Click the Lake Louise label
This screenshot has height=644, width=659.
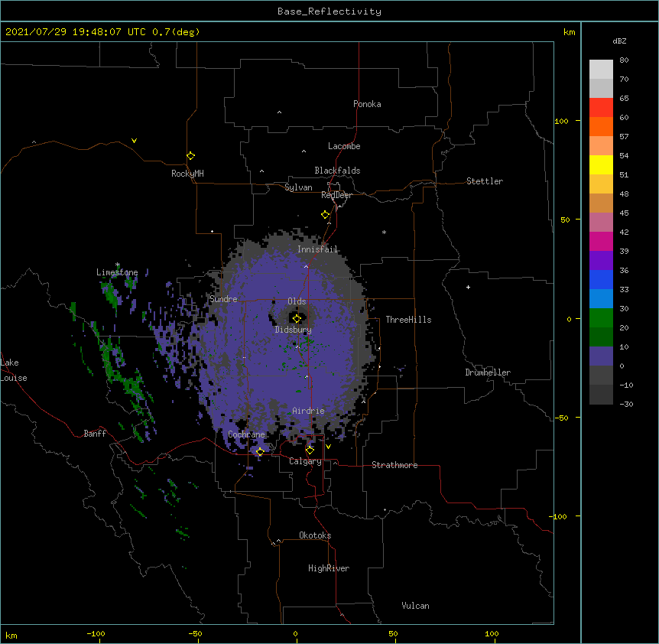click(13, 370)
